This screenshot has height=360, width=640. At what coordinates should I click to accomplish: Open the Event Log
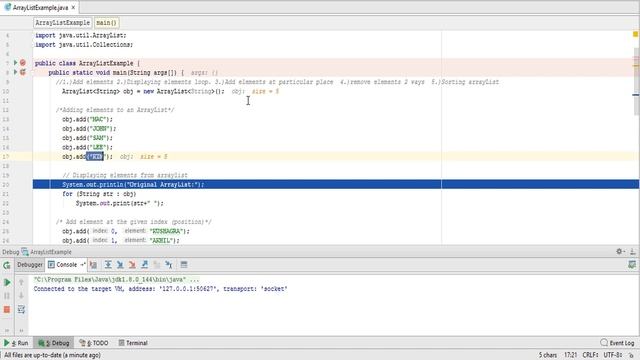[618, 343]
